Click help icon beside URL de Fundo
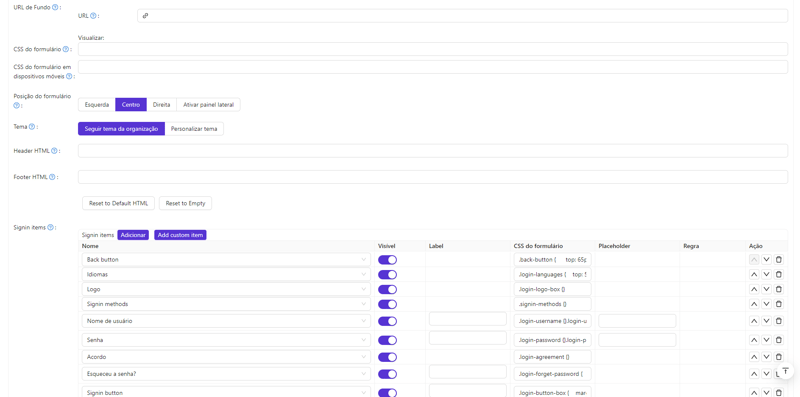 coord(55,8)
